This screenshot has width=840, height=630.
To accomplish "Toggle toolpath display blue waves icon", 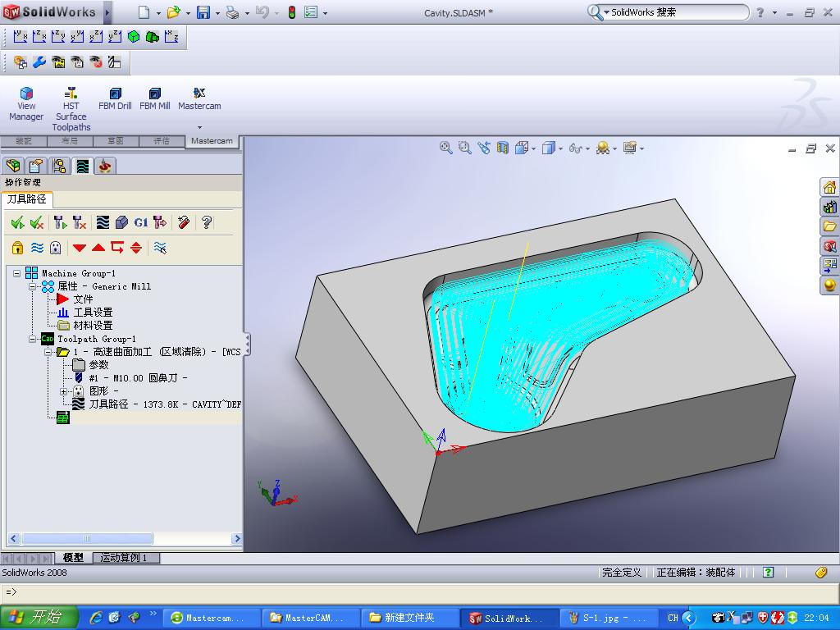I will tap(37, 248).
